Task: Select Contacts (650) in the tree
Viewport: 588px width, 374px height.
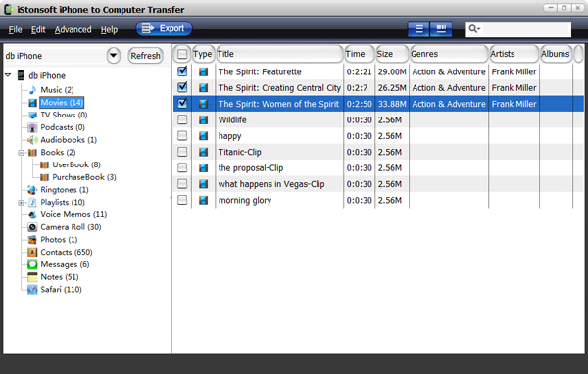Action: click(x=67, y=252)
